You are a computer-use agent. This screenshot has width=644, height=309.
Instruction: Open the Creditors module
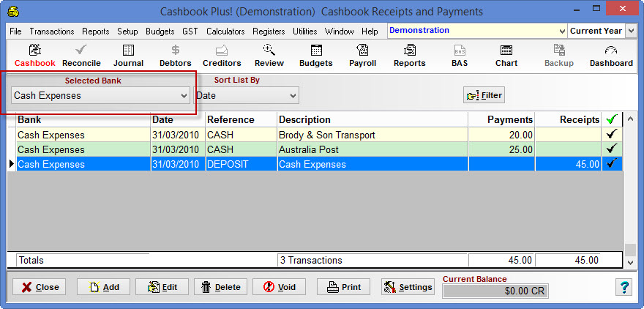[x=222, y=56]
